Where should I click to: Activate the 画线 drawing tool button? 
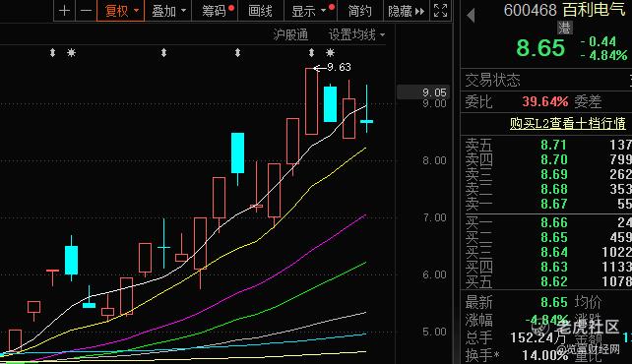coord(260,11)
